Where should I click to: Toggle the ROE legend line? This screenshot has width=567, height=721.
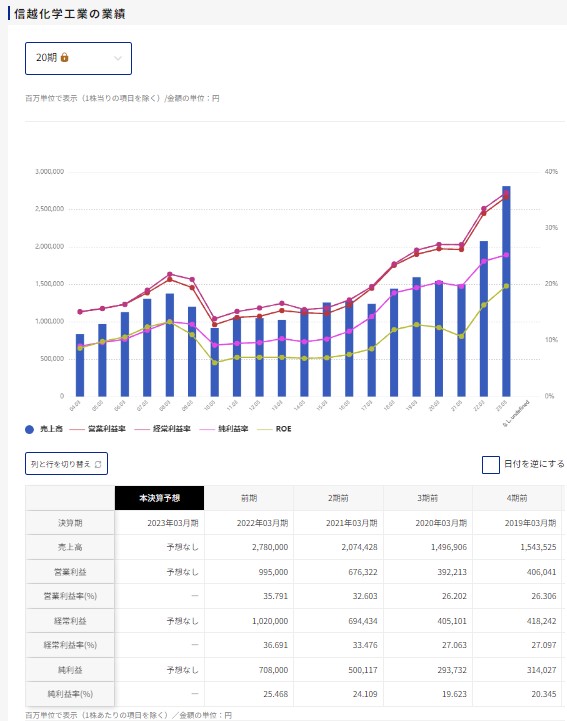[274, 429]
